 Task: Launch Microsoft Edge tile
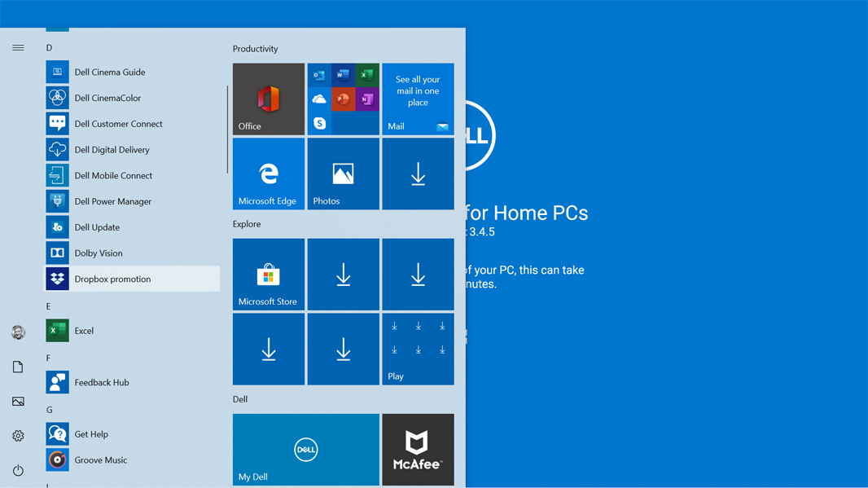pyautogui.click(x=268, y=174)
